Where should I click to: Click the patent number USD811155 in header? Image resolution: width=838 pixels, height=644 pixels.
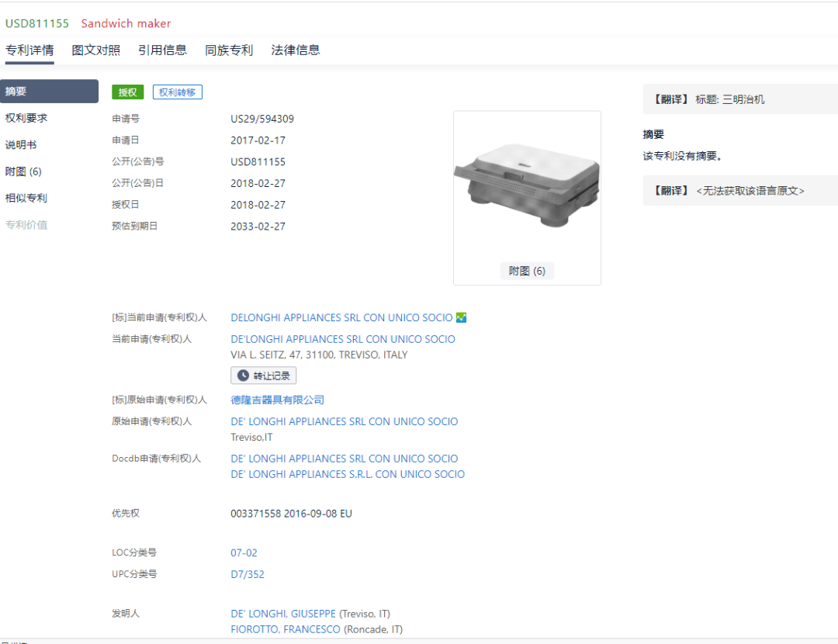click(x=37, y=23)
